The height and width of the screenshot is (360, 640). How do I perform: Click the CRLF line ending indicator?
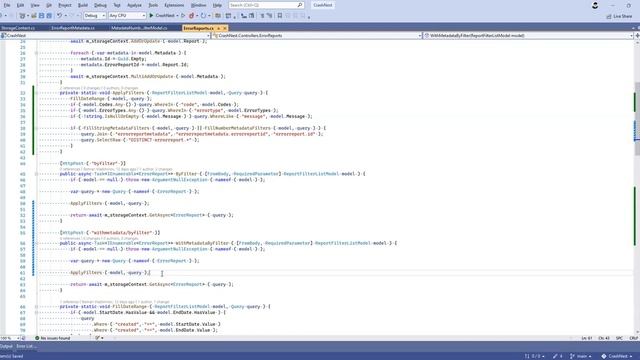633,338
